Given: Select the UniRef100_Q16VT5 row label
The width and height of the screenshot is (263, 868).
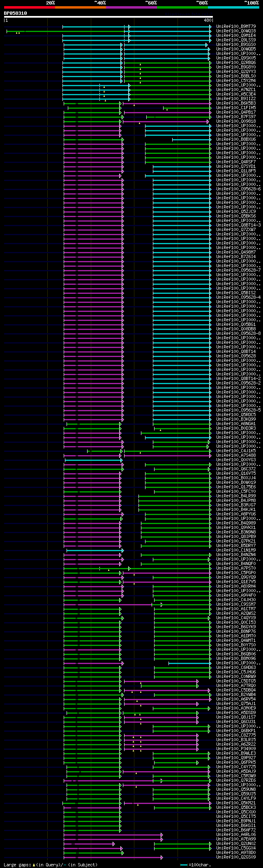Looking at the screenshot, I should [236, 473].
